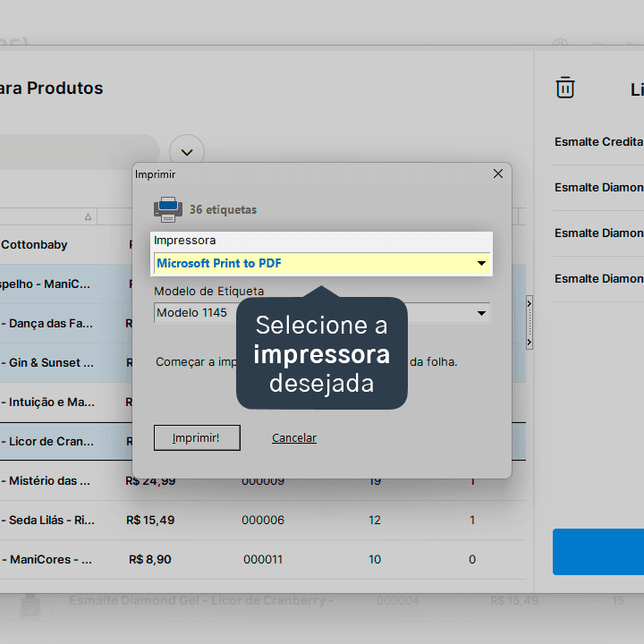Select the Intuição e Ma... product row
Screen dimensions: 644x644
pos(65,402)
